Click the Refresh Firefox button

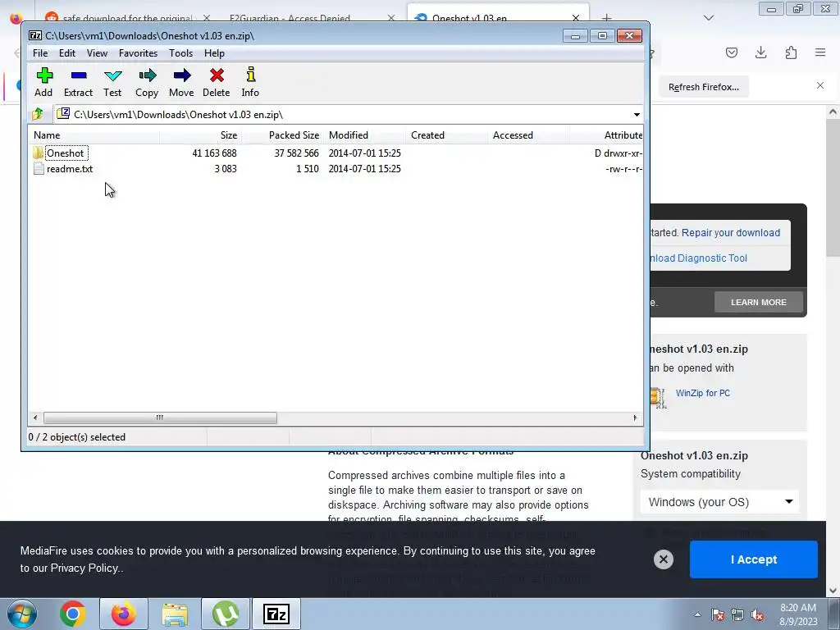point(703,87)
